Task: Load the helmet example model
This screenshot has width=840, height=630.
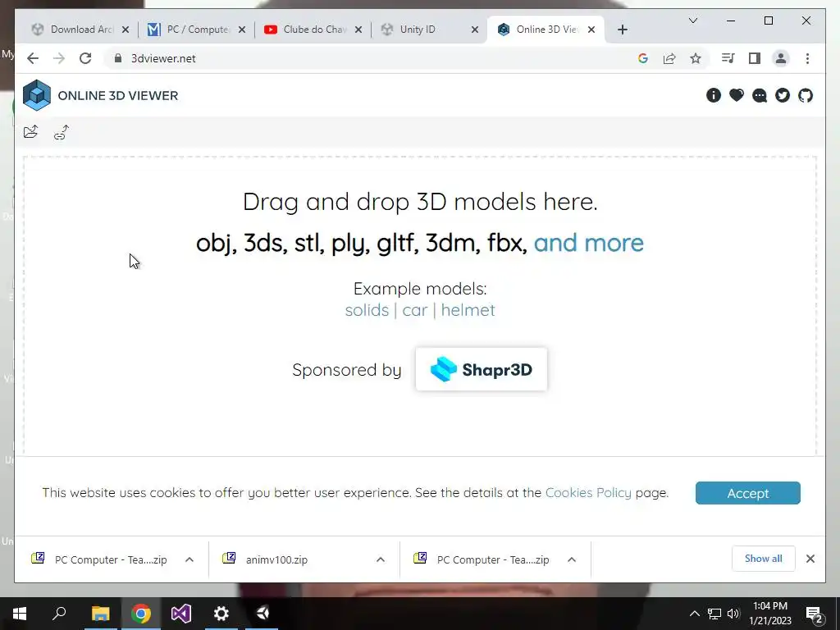Action: pos(468,309)
